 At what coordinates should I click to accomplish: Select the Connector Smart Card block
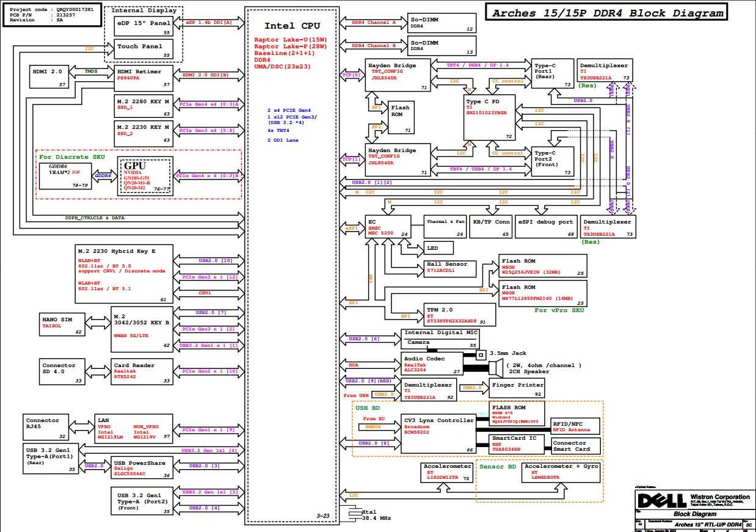[x=575, y=446]
